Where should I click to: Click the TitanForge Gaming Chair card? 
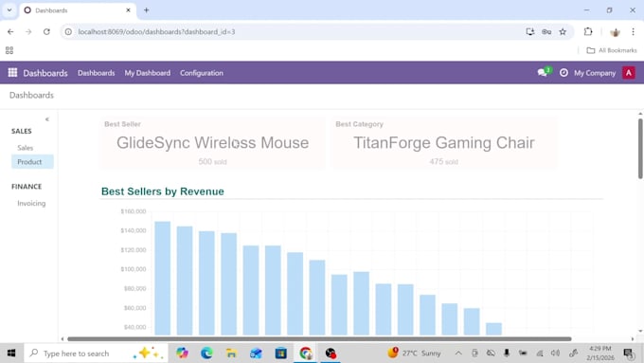coord(444,143)
